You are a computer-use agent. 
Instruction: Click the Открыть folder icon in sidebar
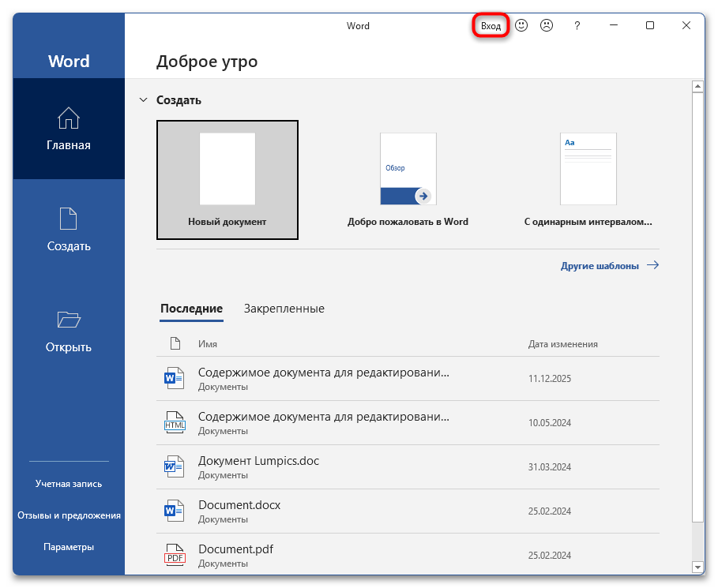tap(69, 320)
